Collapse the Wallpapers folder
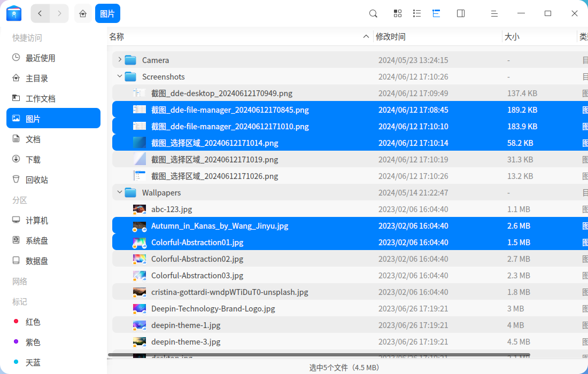This screenshot has height=374, width=588. pyautogui.click(x=119, y=192)
